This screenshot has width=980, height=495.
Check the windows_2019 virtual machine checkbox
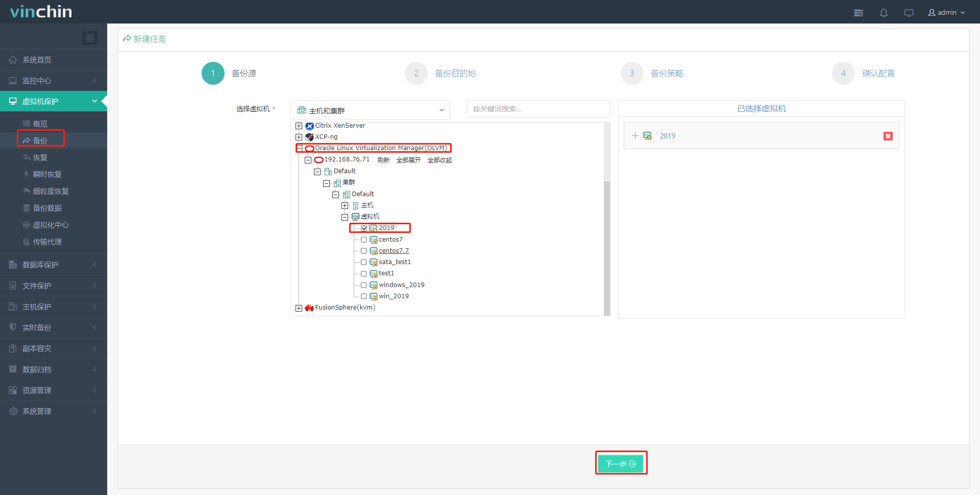pos(364,285)
